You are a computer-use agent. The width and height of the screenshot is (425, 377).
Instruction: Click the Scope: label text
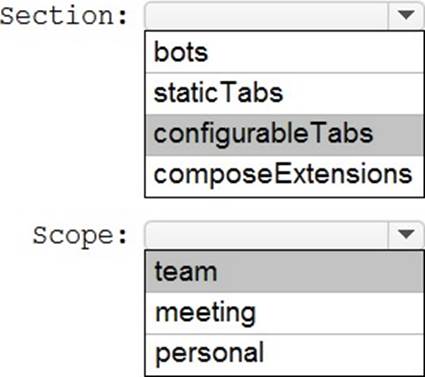click(x=80, y=236)
